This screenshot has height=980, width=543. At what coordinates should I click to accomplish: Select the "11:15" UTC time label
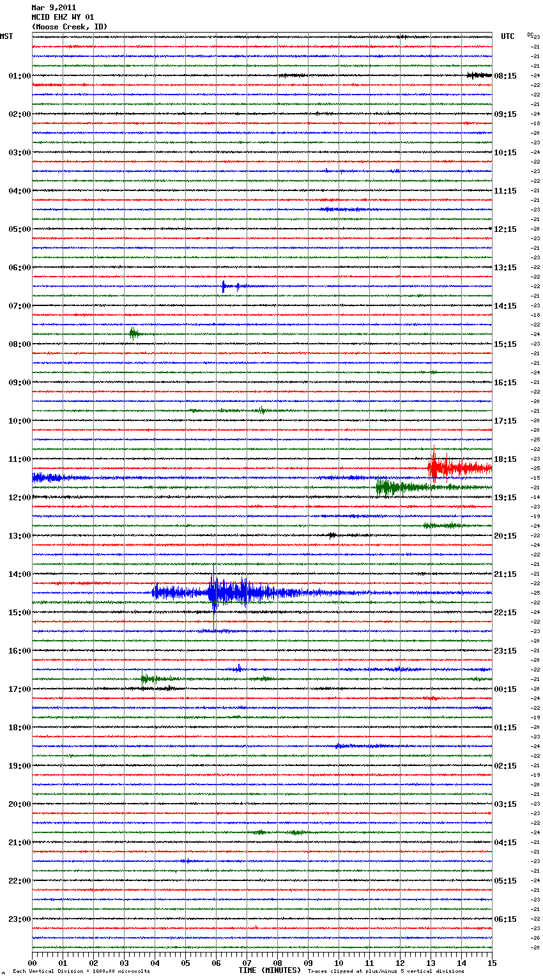(505, 191)
